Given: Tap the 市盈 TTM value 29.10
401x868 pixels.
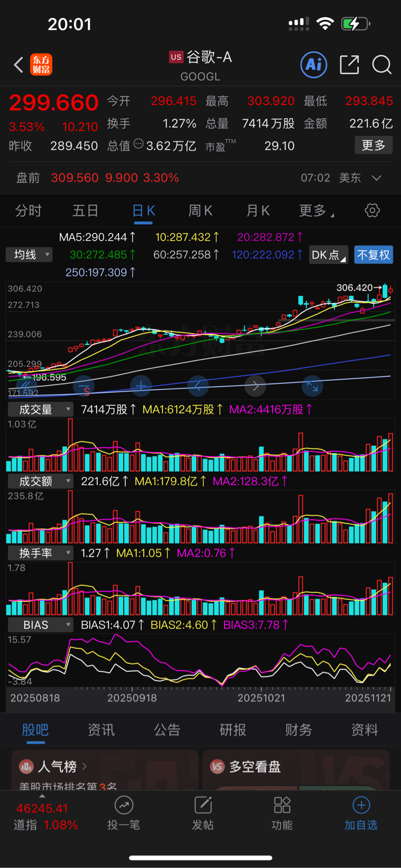Looking at the screenshot, I should pyautogui.click(x=279, y=146).
